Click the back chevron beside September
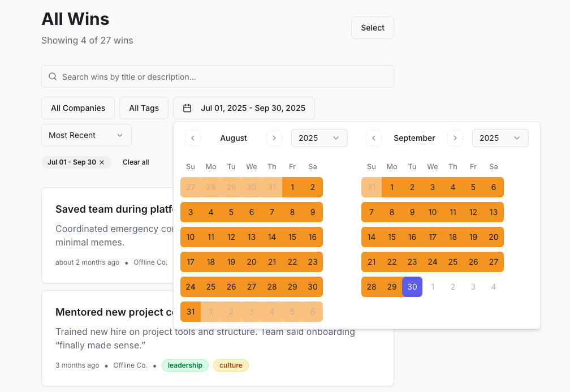The height and width of the screenshot is (392, 570). pos(374,137)
